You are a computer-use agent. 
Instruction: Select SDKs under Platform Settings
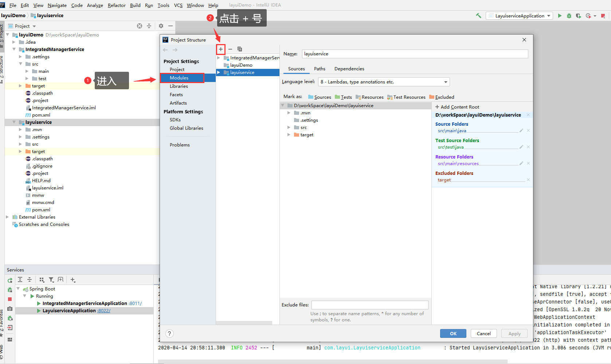(x=175, y=120)
